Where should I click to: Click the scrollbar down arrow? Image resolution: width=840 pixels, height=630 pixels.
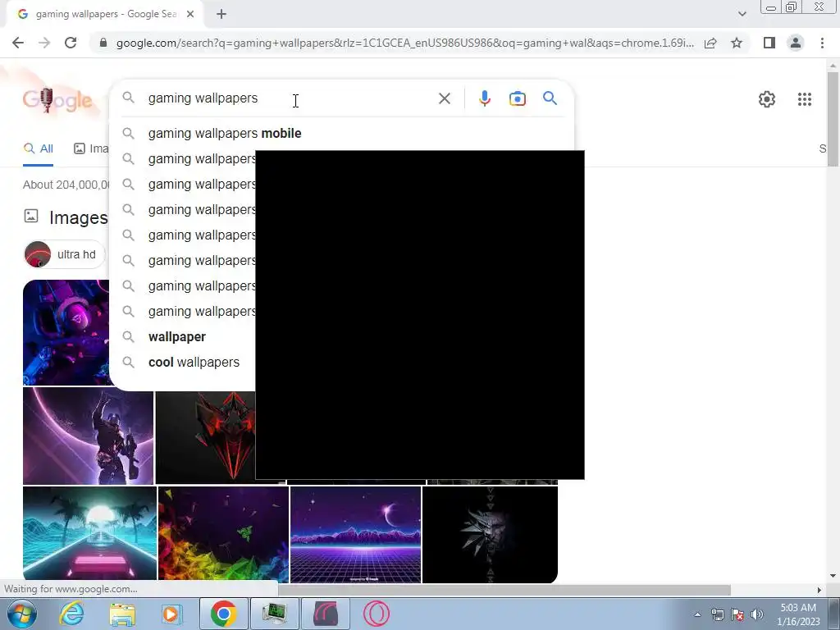point(833,576)
